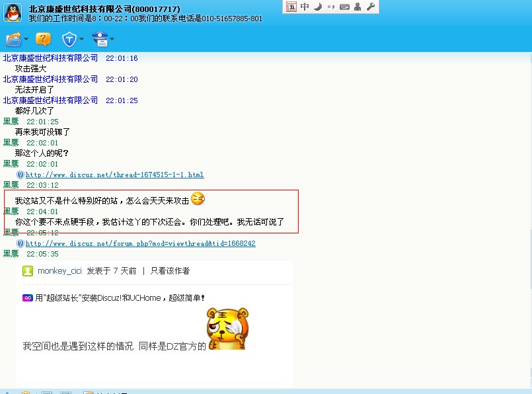This screenshot has width=532, height=394.
Task: Toggle the punctuation mode icon in IME bar
Action: point(331,7)
